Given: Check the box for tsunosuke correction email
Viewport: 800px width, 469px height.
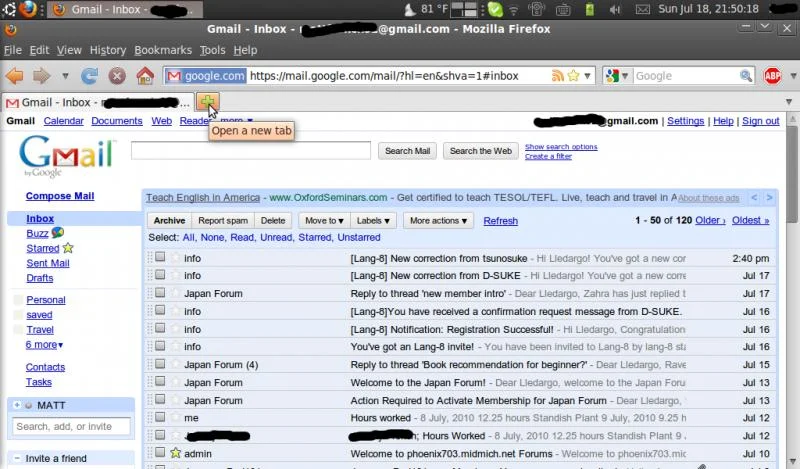Looking at the screenshot, I should click(x=160, y=257).
